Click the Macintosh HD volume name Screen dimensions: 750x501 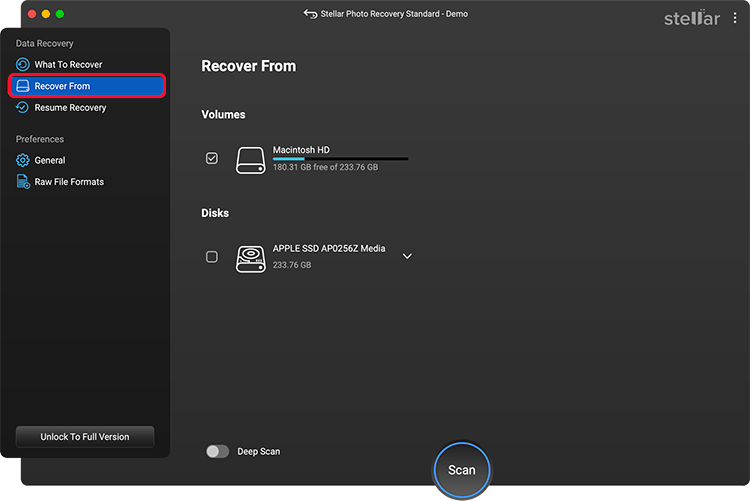tap(301, 150)
